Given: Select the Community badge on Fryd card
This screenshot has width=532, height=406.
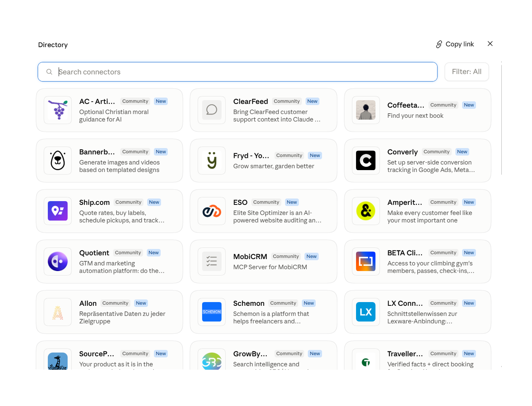Looking at the screenshot, I should pos(289,156).
